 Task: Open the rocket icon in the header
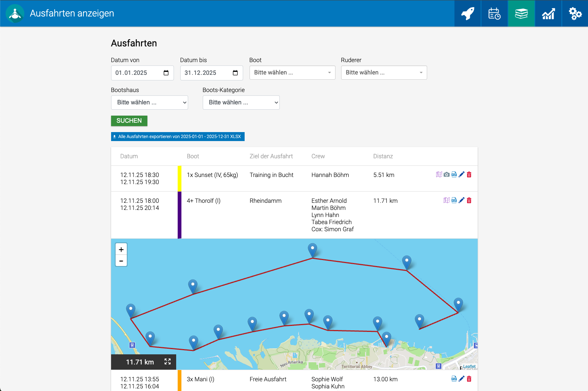coord(468,13)
